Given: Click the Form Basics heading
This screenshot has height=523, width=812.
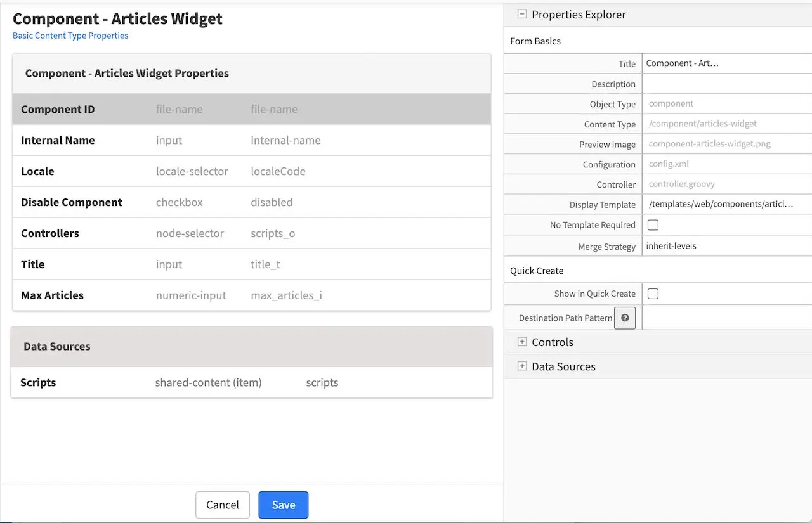Looking at the screenshot, I should (535, 41).
